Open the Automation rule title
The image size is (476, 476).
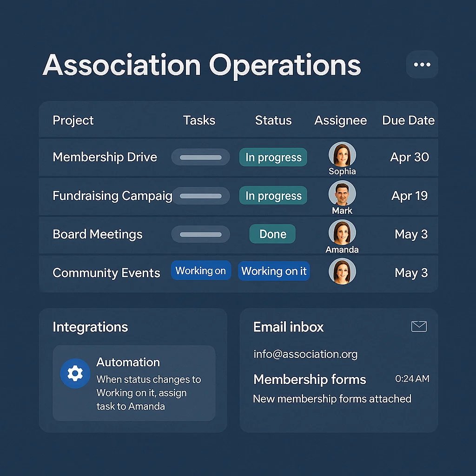point(128,362)
